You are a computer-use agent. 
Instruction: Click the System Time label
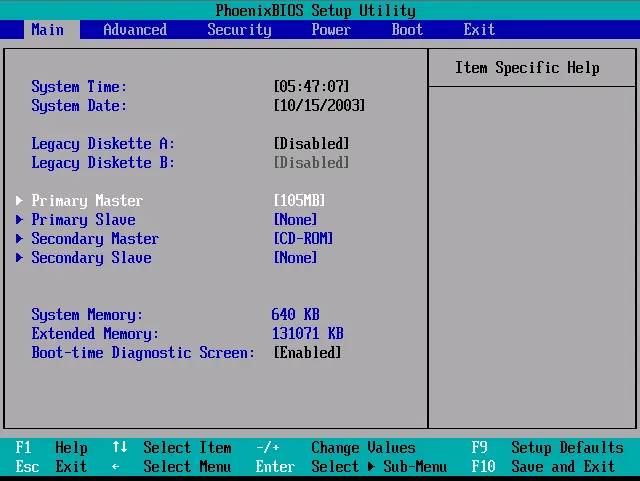(79, 87)
